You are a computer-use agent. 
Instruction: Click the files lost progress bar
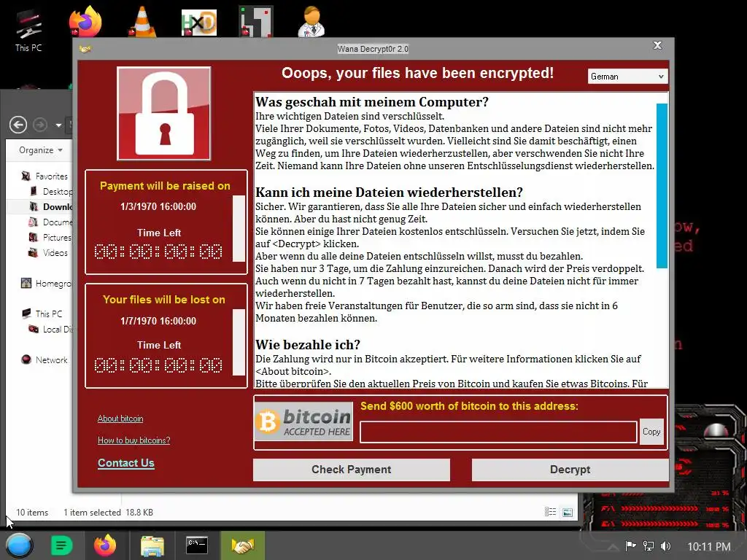pyautogui.click(x=239, y=342)
